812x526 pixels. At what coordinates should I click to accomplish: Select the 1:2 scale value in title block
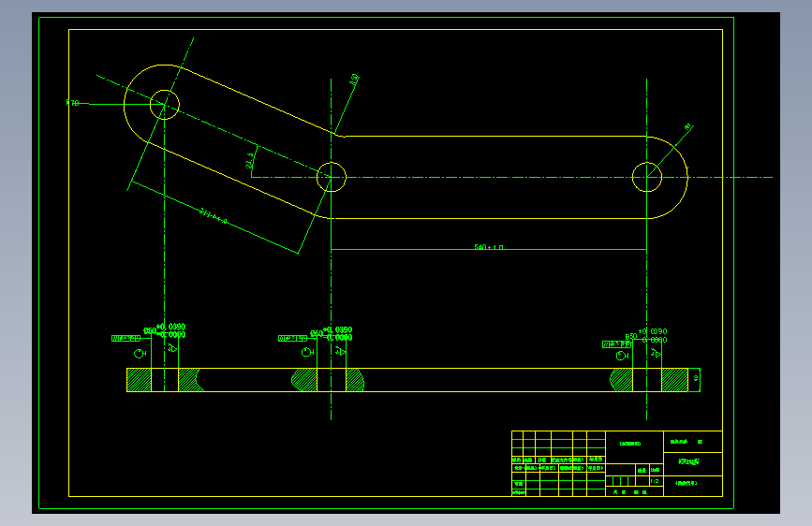coord(655,481)
